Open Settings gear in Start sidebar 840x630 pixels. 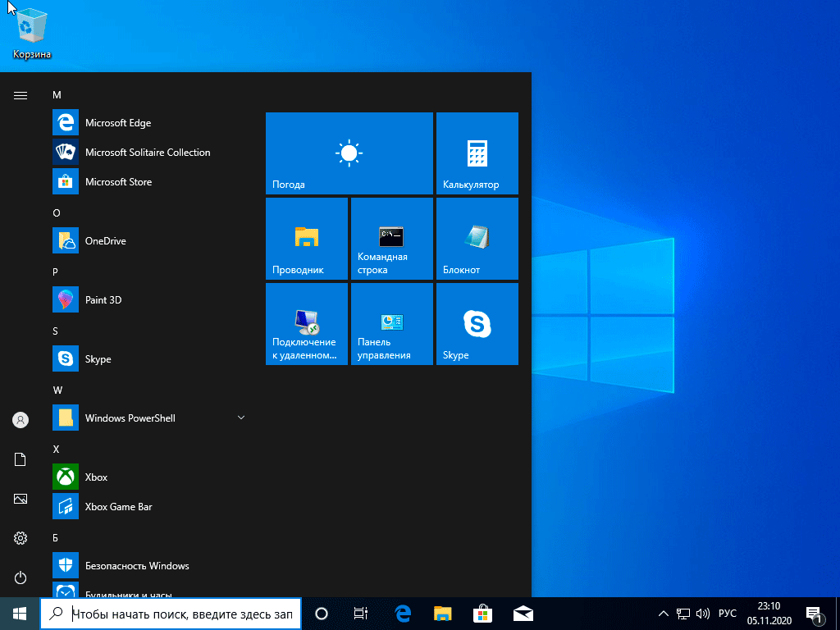(x=21, y=538)
